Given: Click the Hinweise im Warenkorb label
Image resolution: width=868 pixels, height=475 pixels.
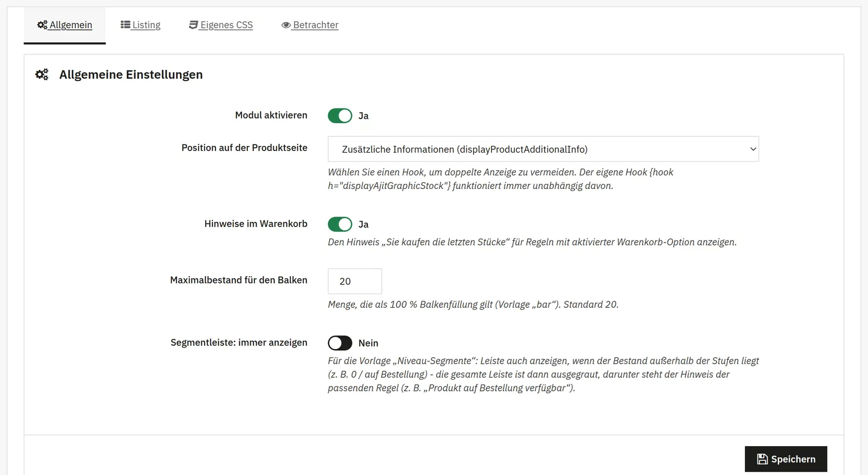Looking at the screenshot, I should [256, 224].
